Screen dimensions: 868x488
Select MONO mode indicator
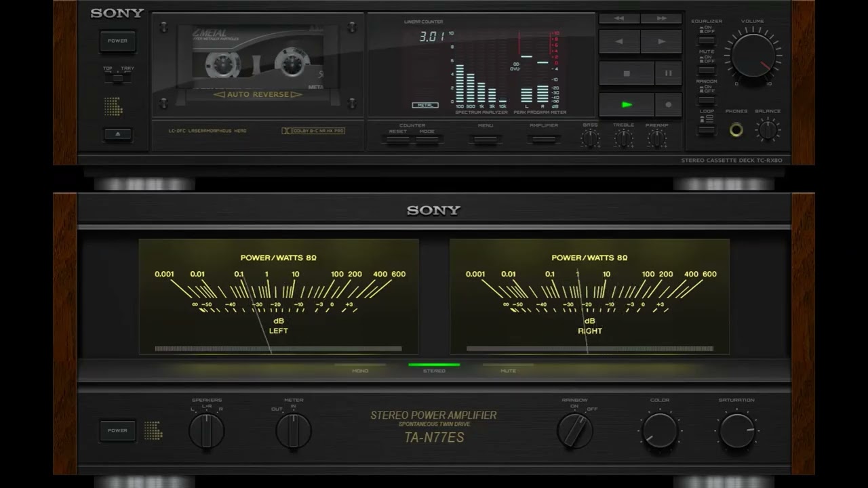(x=360, y=368)
